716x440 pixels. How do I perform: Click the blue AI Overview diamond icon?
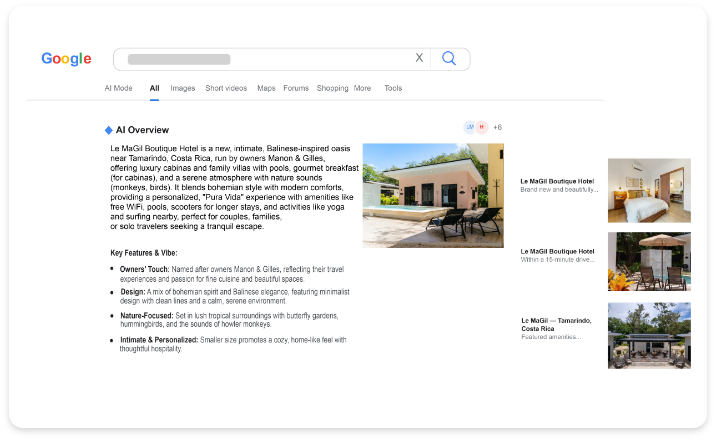[x=109, y=130]
